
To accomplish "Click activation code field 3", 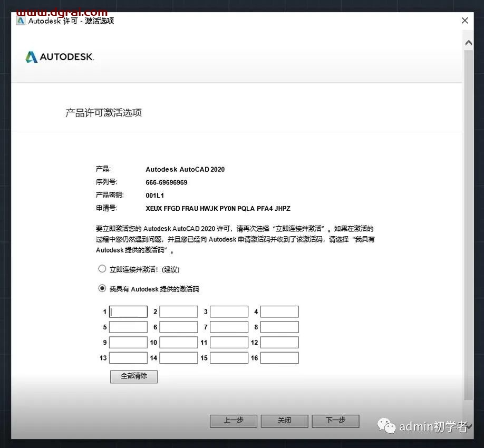I will 229,311.
